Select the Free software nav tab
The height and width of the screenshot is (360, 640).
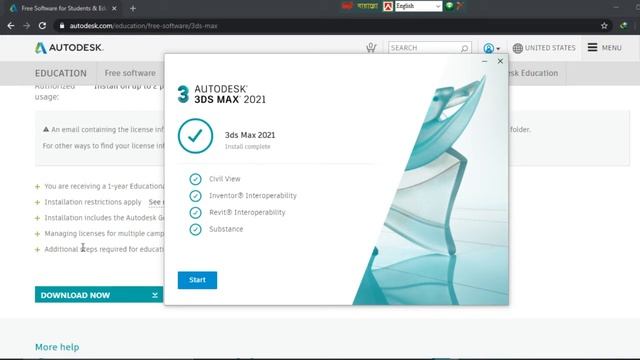coord(130,73)
